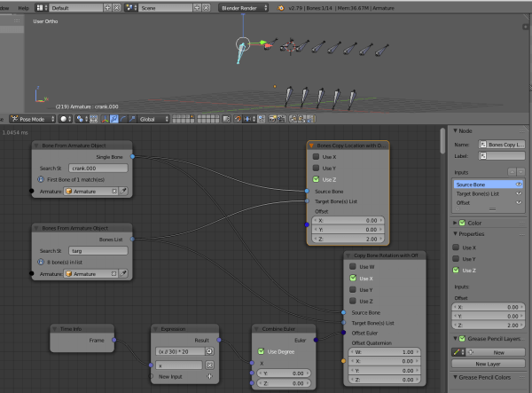Image resolution: width=532 pixels, height=393 pixels.
Task: Click the plus icon beside New Input
Action: point(210,376)
